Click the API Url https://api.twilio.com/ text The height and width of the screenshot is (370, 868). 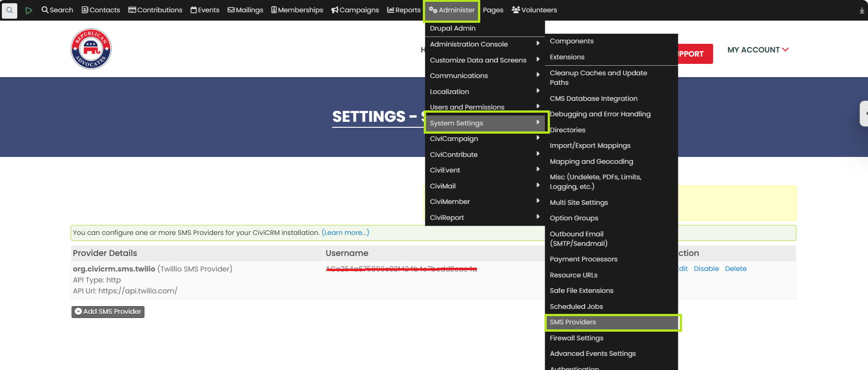125,291
